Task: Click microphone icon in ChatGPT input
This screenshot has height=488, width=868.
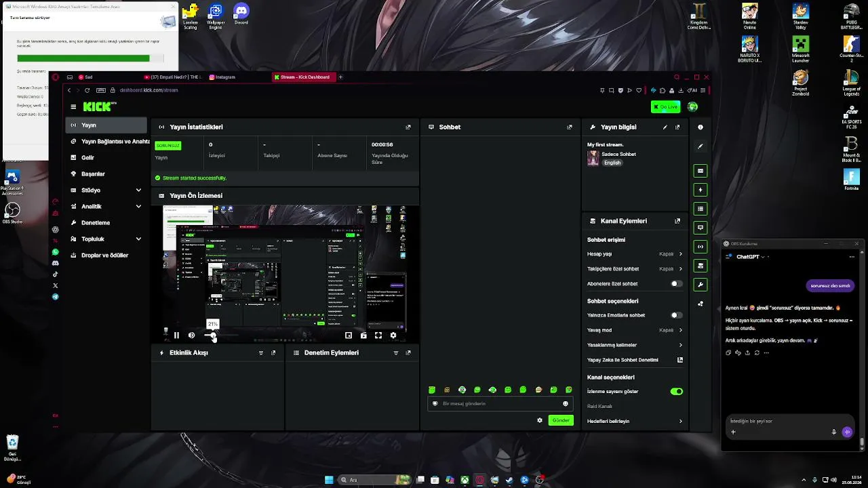Action: pos(834,432)
